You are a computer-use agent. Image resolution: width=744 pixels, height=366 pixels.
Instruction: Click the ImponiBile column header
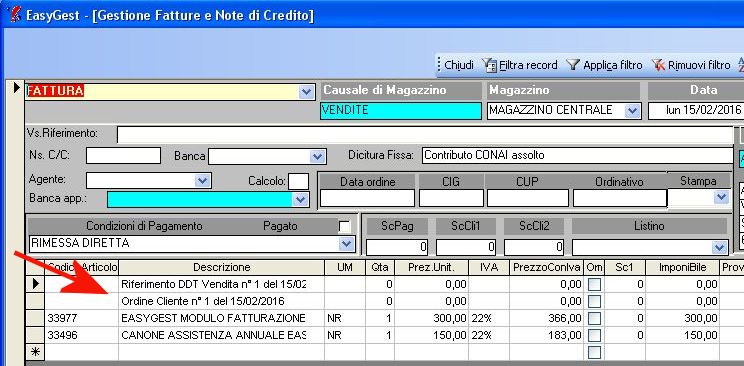point(682,267)
